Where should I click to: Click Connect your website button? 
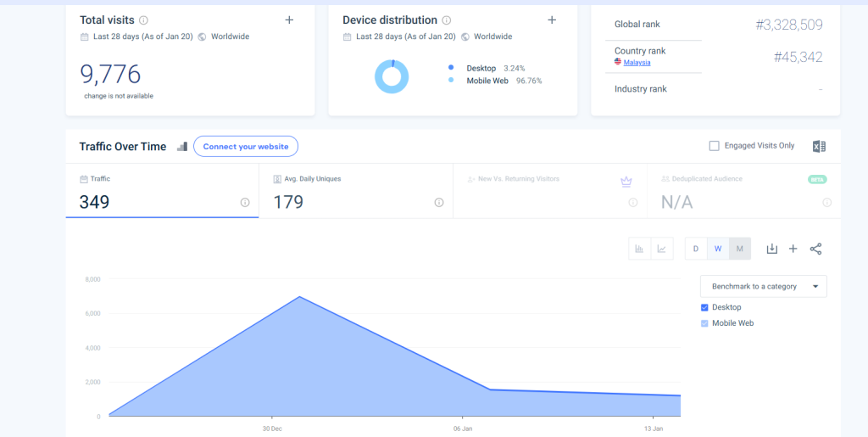click(x=246, y=147)
